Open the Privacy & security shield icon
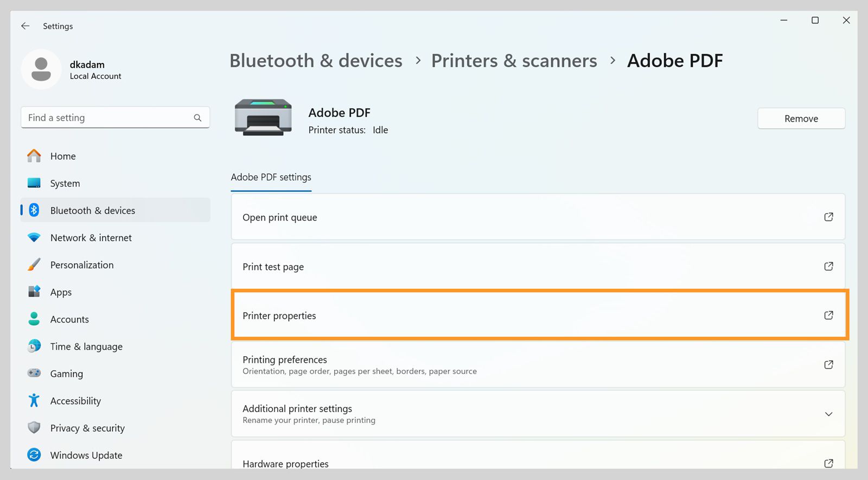 coord(34,428)
